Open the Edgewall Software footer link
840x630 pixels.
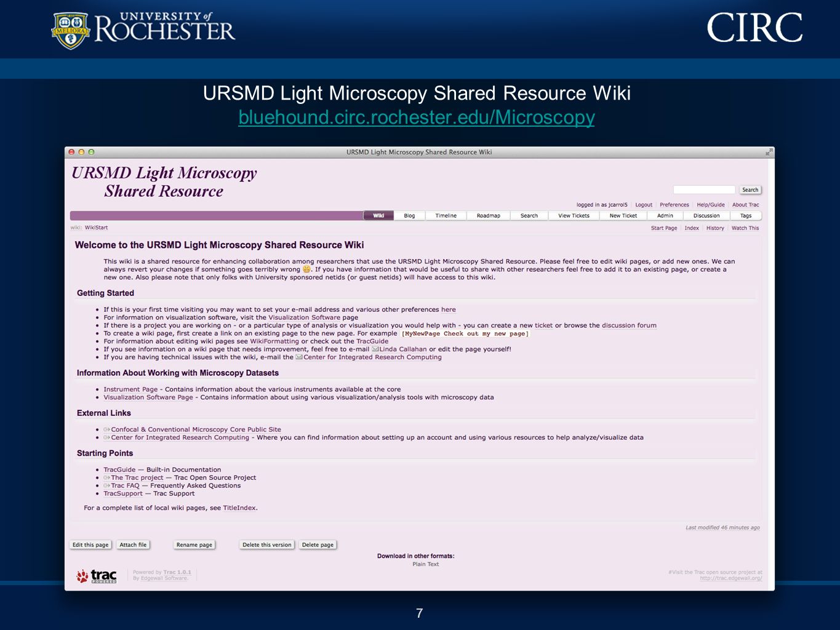click(x=164, y=578)
